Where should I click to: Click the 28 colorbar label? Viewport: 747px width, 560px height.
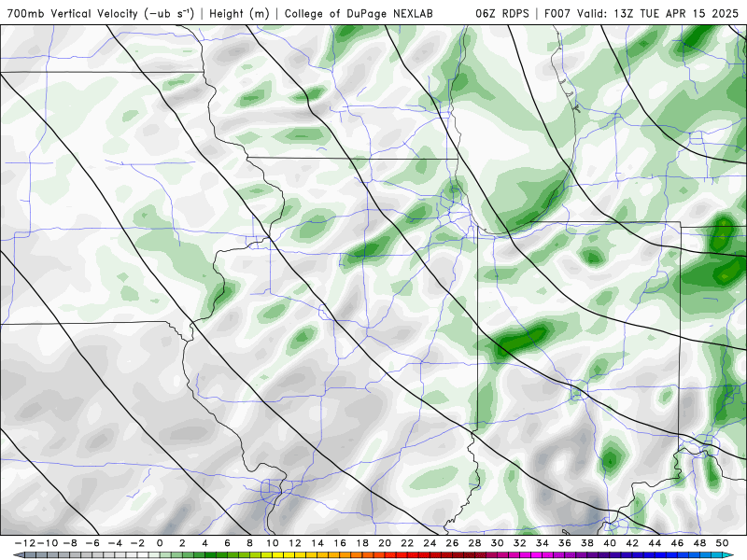click(475, 543)
